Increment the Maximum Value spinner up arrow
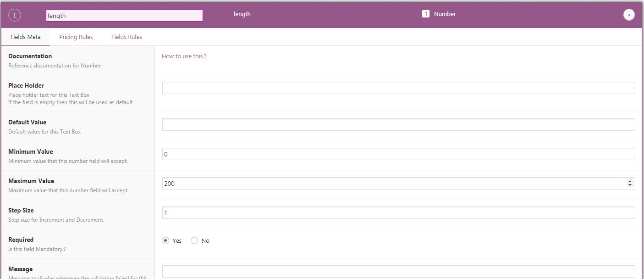Viewport: 644px width, 279px height. pyautogui.click(x=630, y=181)
